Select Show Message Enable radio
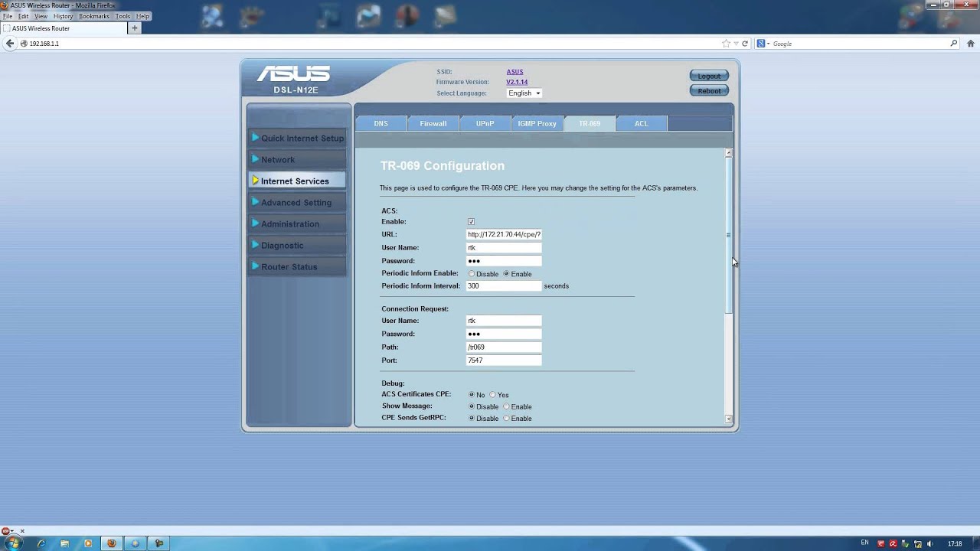 506,406
